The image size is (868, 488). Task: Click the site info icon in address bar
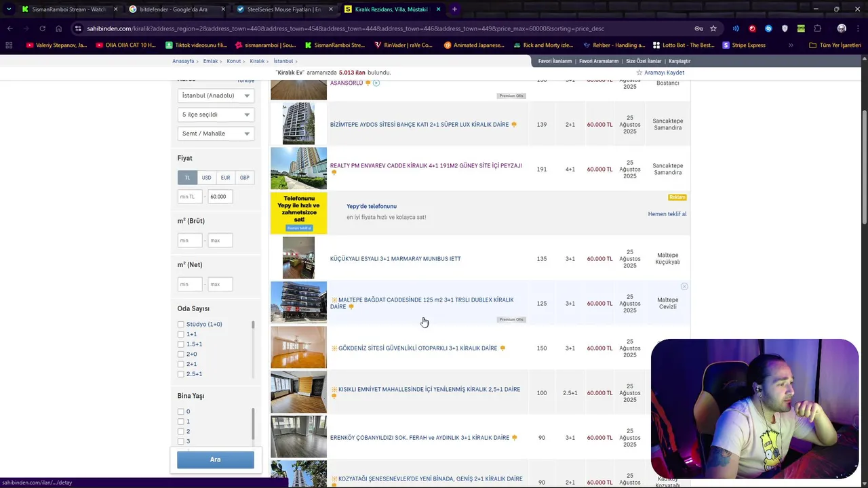tap(79, 28)
